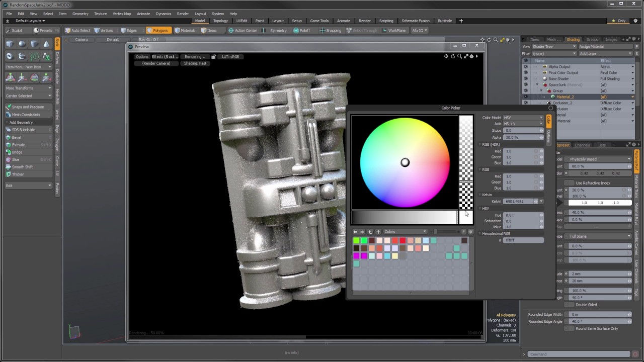Open the Colors preset dropdown
This screenshot has height=362, width=644.
[x=405, y=232]
